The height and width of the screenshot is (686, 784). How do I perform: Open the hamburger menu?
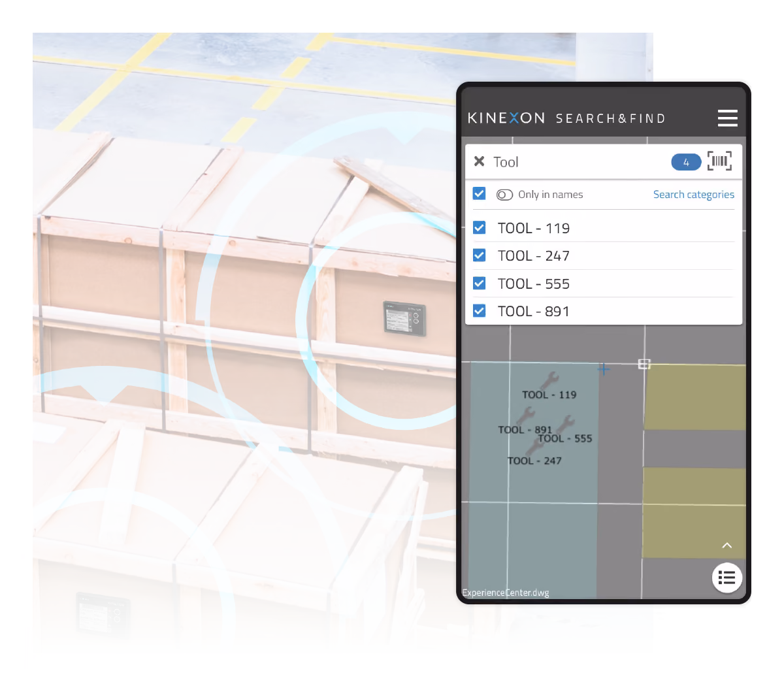(x=727, y=118)
